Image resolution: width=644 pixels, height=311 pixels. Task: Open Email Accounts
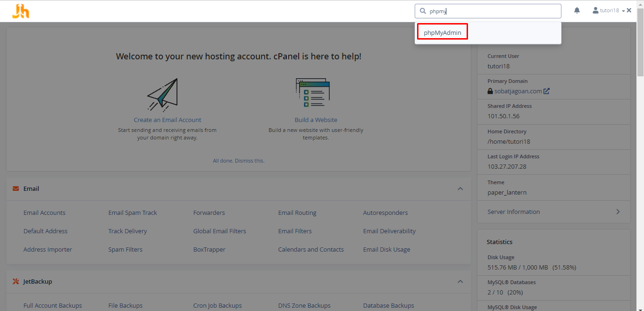(44, 213)
